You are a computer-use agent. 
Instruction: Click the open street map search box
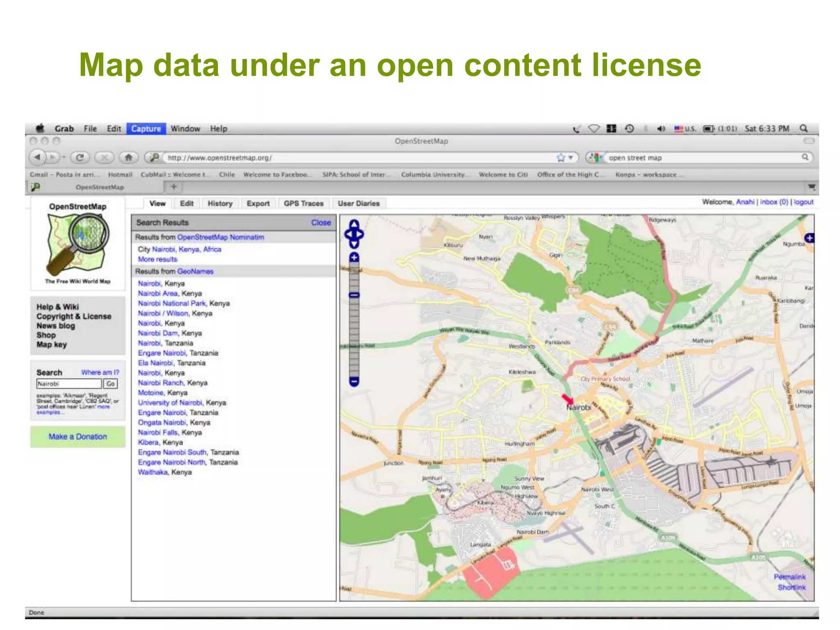click(703, 157)
